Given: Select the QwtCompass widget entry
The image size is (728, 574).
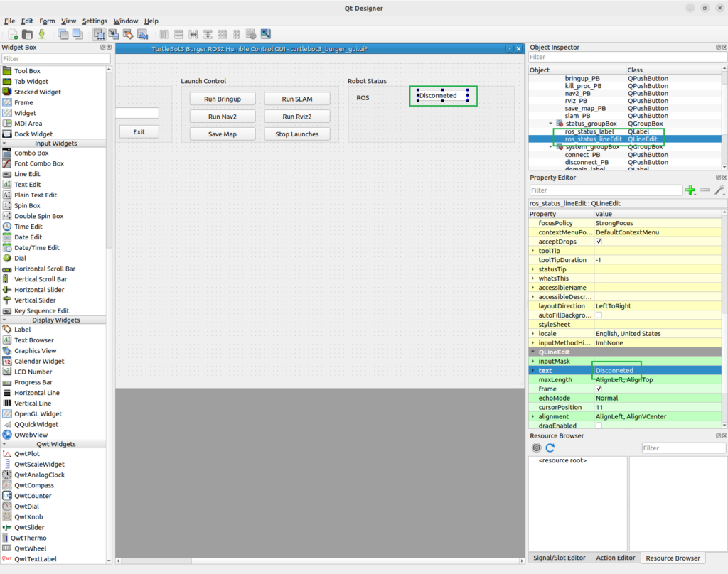Looking at the screenshot, I should click(34, 485).
